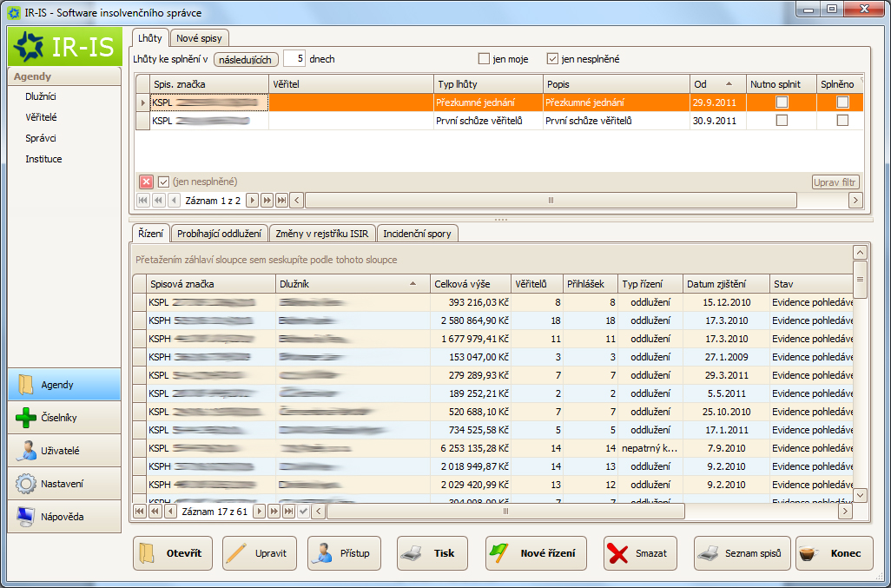Clear the filter with the red X
Image resolution: width=891 pixels, height=588 pixels.
(146, 182)
